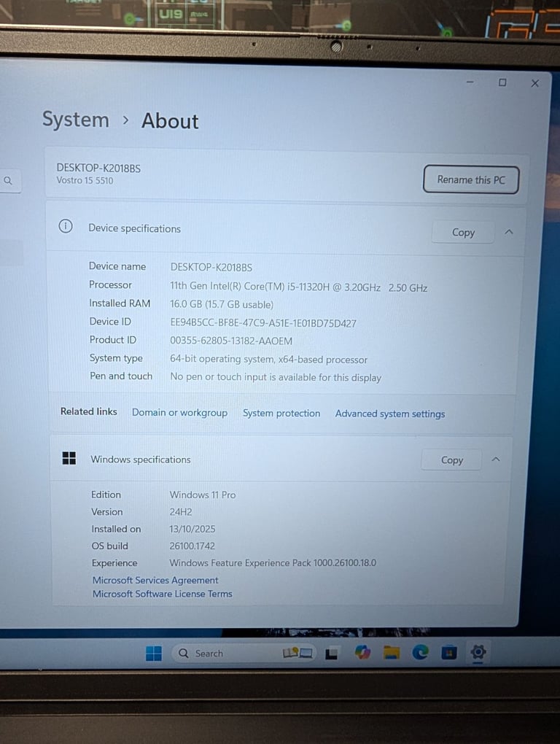Screen dimensions: 560x744
Task: Collapse the Device specifications section
Action: tap(509, 232)
